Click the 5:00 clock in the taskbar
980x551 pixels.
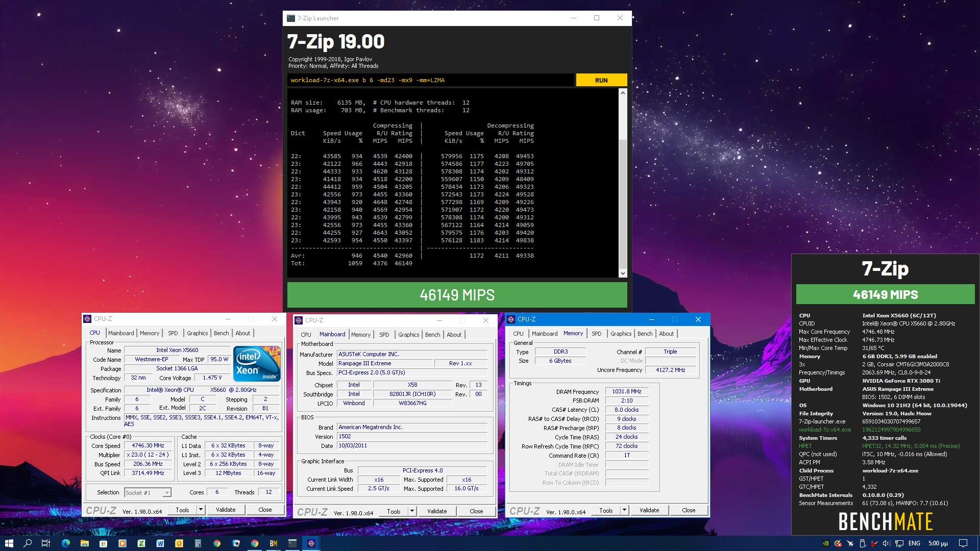point(938,543)
